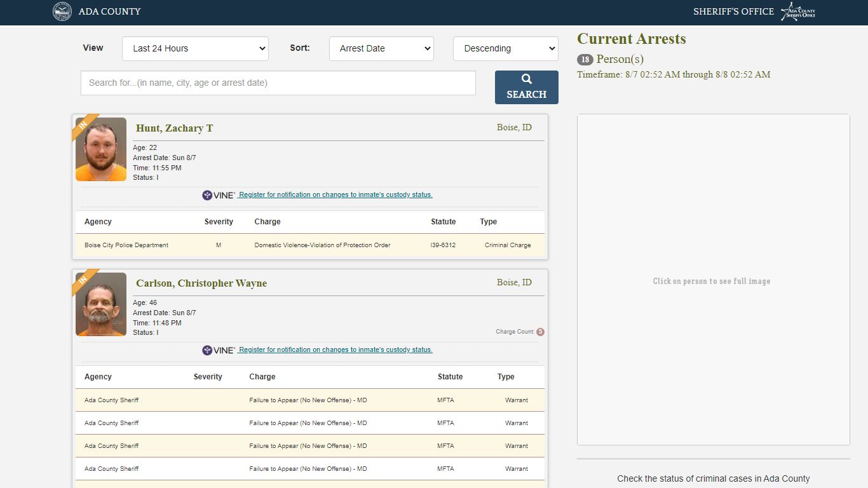Click the Ada County seal logo
868x488 pixels.
(x=62, y=11)
